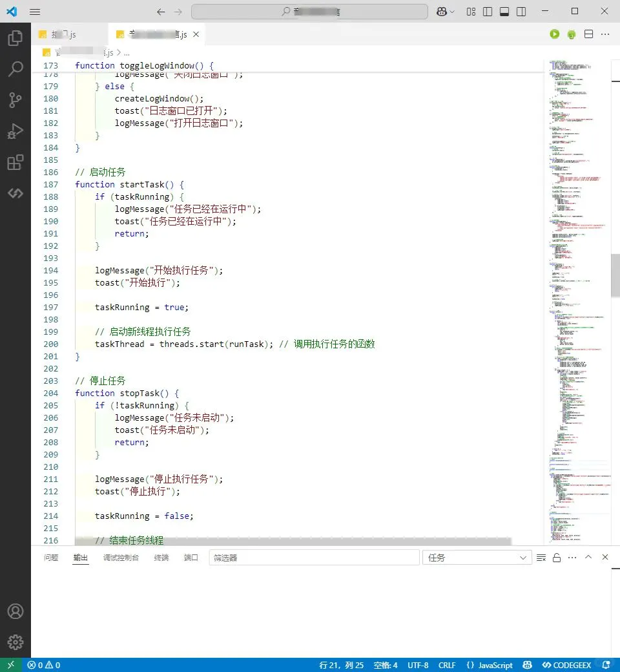Open the notifications bell icon
The width and height of the screenshot is (620, 672).
tap(606, 665)
